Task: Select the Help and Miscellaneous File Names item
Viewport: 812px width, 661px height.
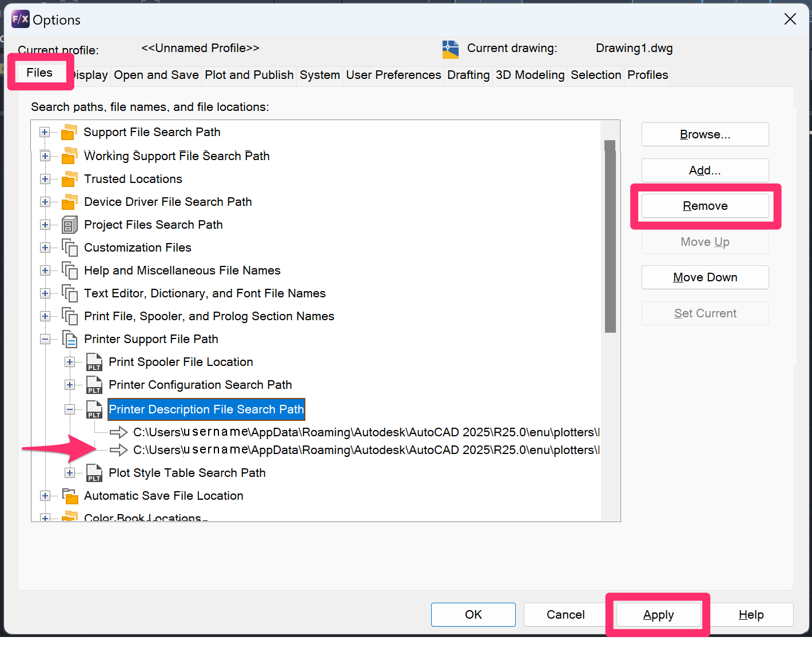Action: (x=182, y=270)
